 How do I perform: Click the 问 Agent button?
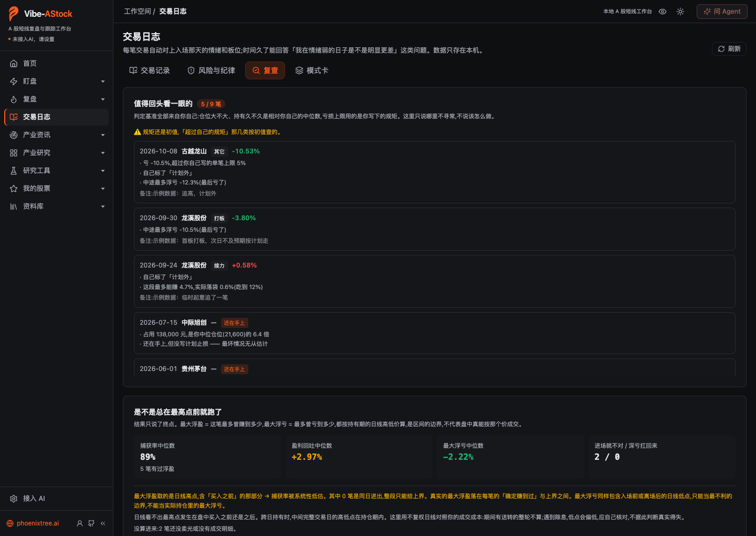[x=722, y=12]
